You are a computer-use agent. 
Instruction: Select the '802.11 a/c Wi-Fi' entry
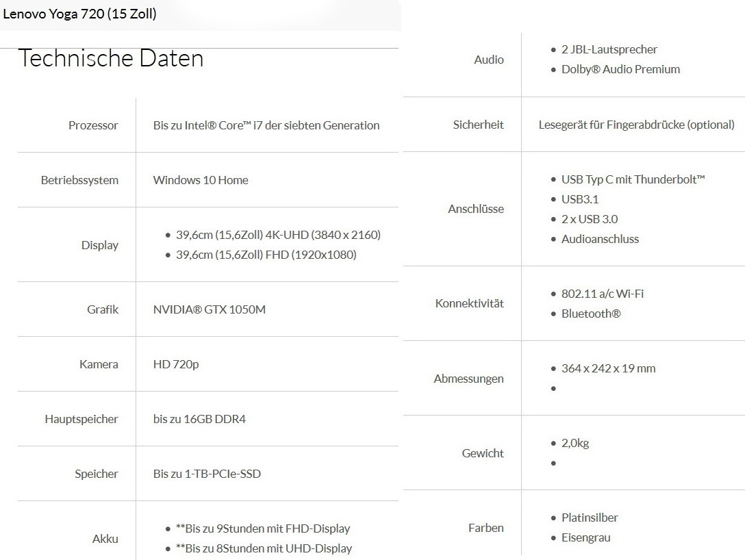tap(602, 294)
